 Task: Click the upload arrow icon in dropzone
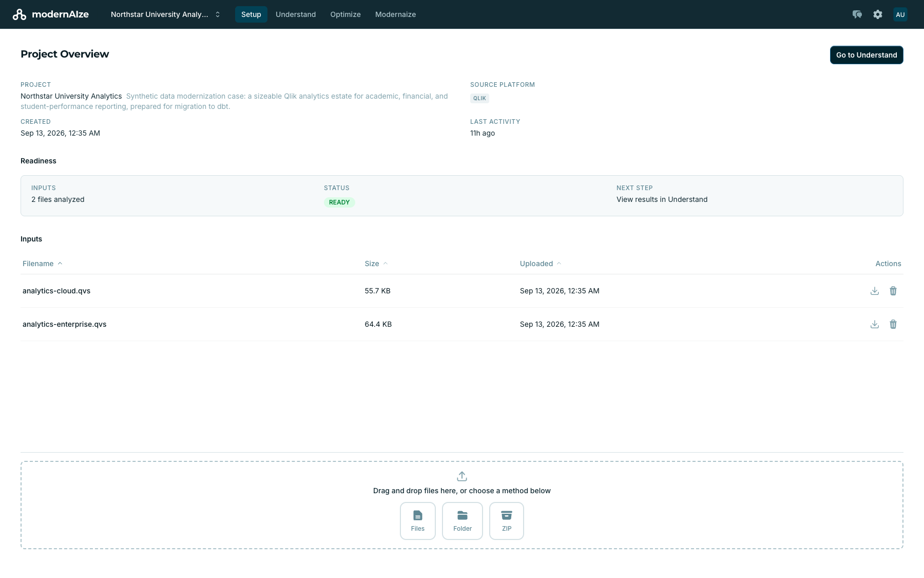[x=462, y=476]
